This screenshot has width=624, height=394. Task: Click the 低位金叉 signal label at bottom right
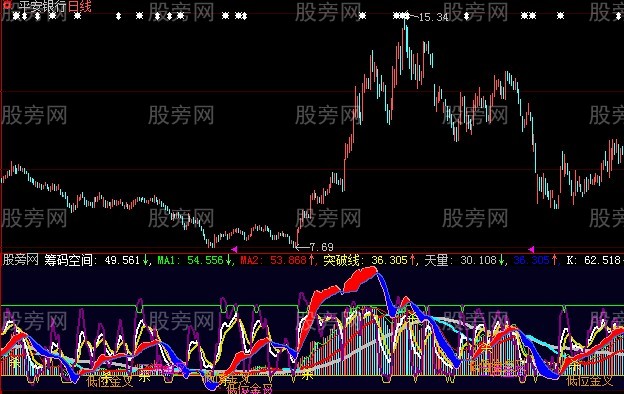(589, 381)
